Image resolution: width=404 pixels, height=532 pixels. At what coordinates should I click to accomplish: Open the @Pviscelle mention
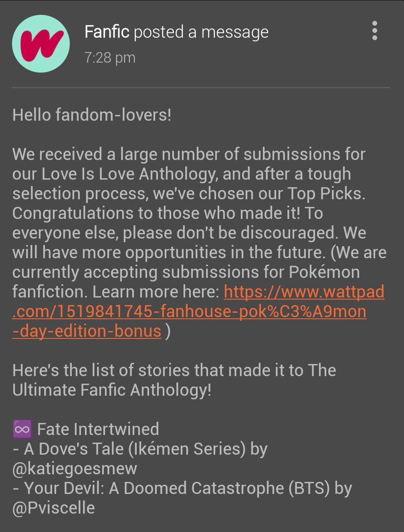54,508
